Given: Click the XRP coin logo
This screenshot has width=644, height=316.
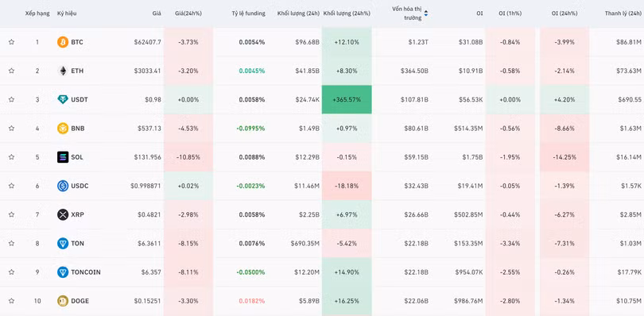Looking at the screenshot, I should (x=63, y=214).
